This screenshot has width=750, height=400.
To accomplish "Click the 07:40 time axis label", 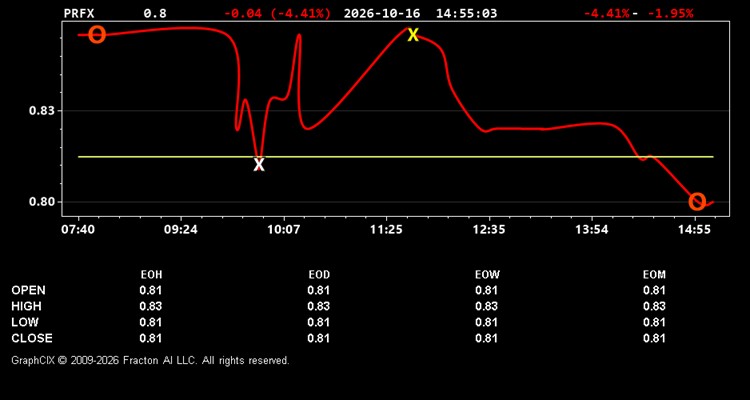I will (x=78, y=229).
